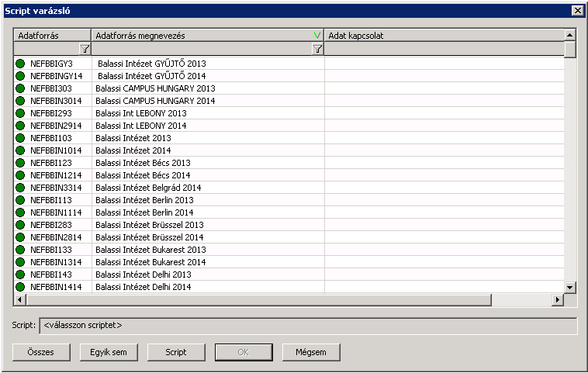The width and height of the screenshot is (588, 373).
Task: Select all with the Összes button
Action: click(41, 352)
